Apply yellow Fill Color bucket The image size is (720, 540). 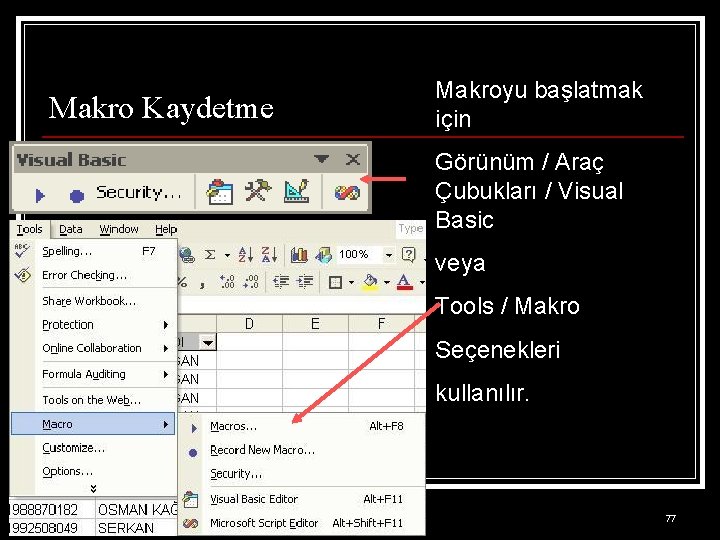click(370, 282)
